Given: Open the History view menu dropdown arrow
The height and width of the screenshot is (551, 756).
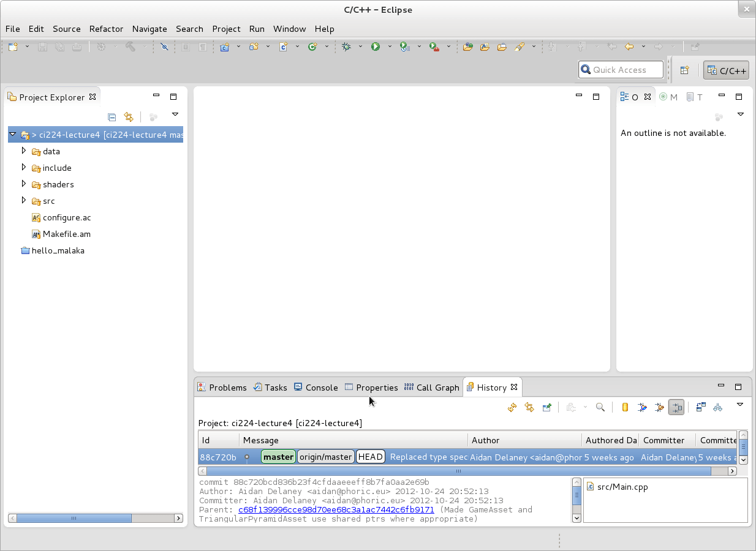Looking at the screenshot, I should (740, 405).
